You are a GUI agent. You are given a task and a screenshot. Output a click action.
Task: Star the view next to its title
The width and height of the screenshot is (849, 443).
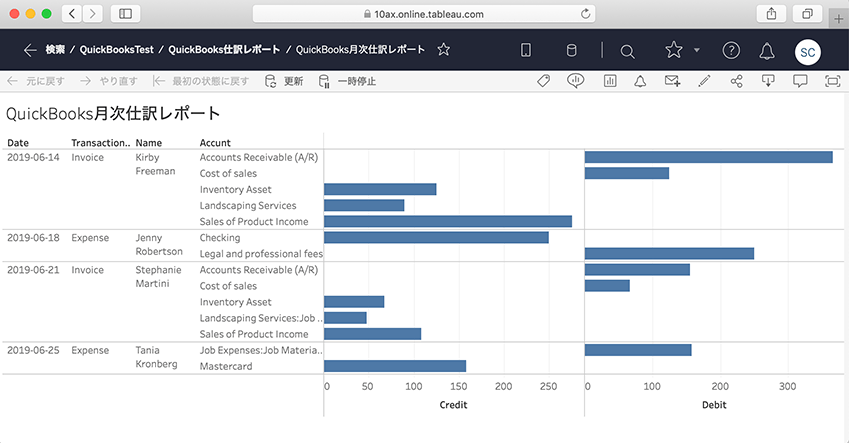(443, 50)
